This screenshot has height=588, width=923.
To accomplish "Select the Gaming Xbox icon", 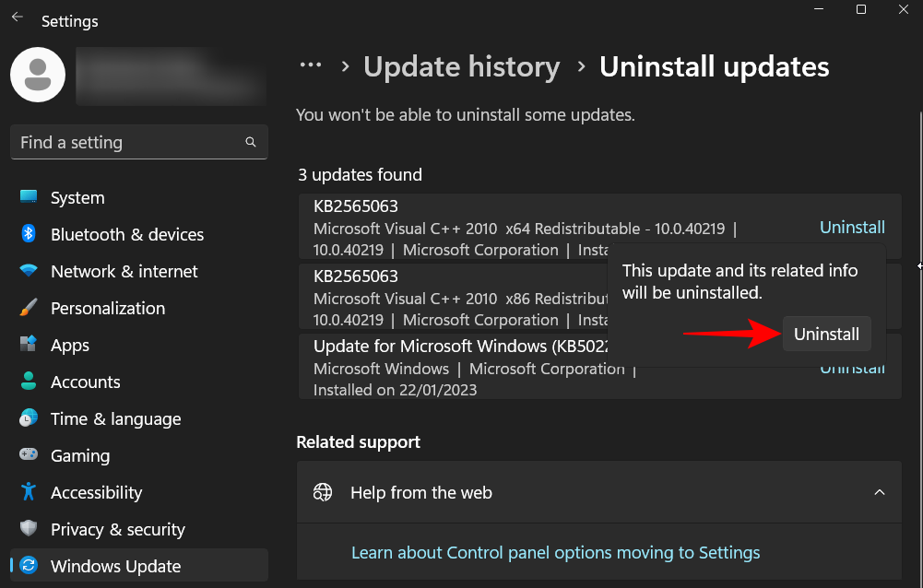I will (29, 455).
